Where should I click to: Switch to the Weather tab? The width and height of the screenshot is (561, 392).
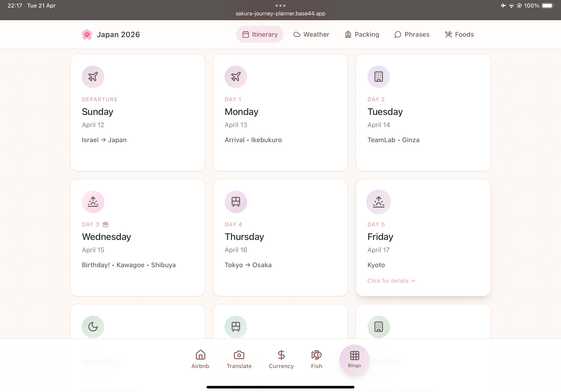pos(311,35)
